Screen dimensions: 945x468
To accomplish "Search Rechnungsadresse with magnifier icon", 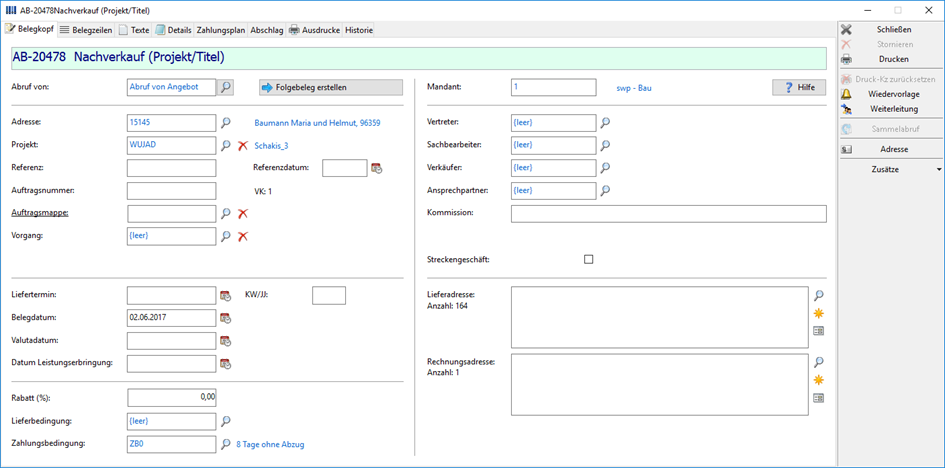I will point(818,362).
